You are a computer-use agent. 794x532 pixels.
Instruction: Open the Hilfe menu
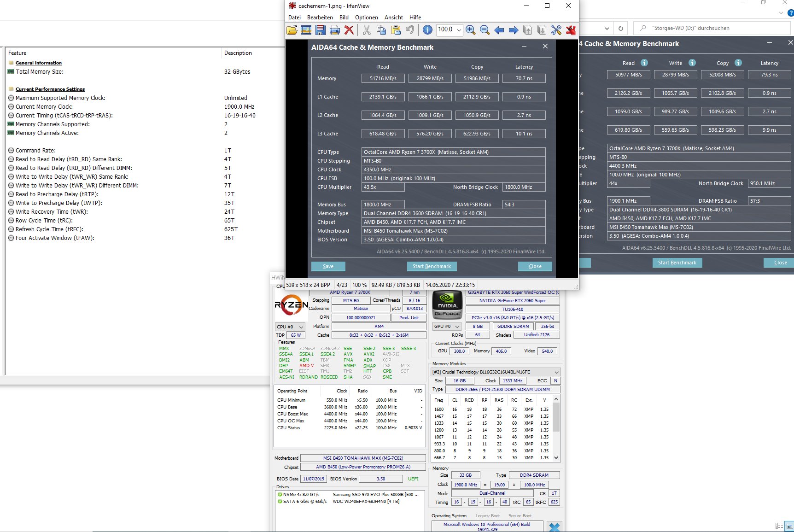pos(415,18)
